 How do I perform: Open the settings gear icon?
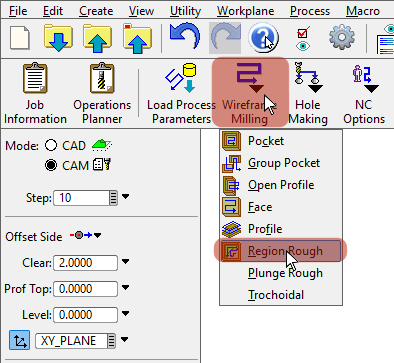[342, 37]
